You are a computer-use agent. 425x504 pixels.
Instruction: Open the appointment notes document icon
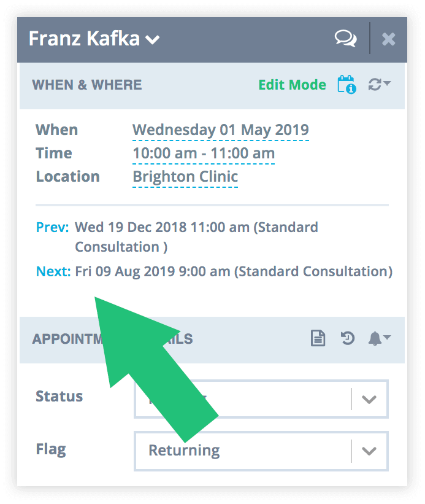pos(318,338)
